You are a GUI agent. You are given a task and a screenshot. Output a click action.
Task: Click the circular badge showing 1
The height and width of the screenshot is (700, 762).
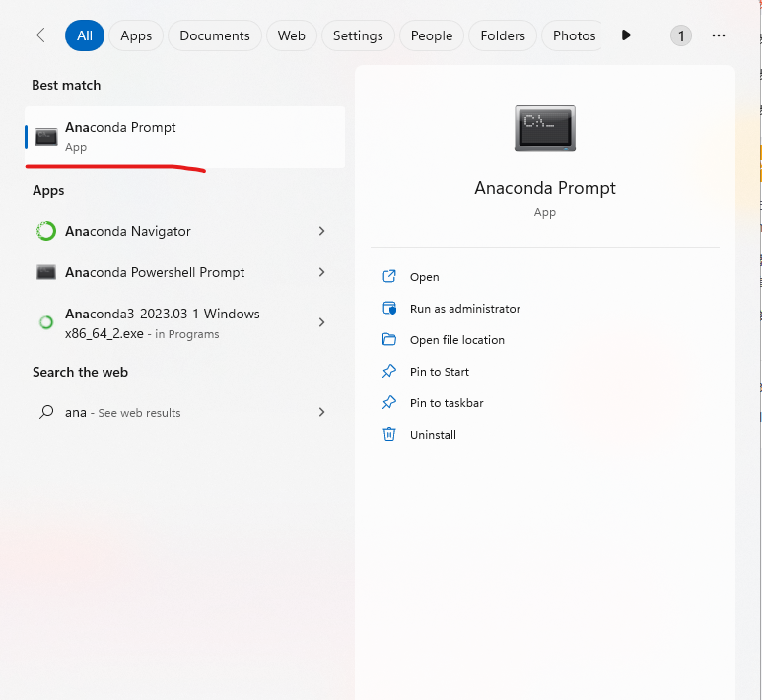point(681,35)
